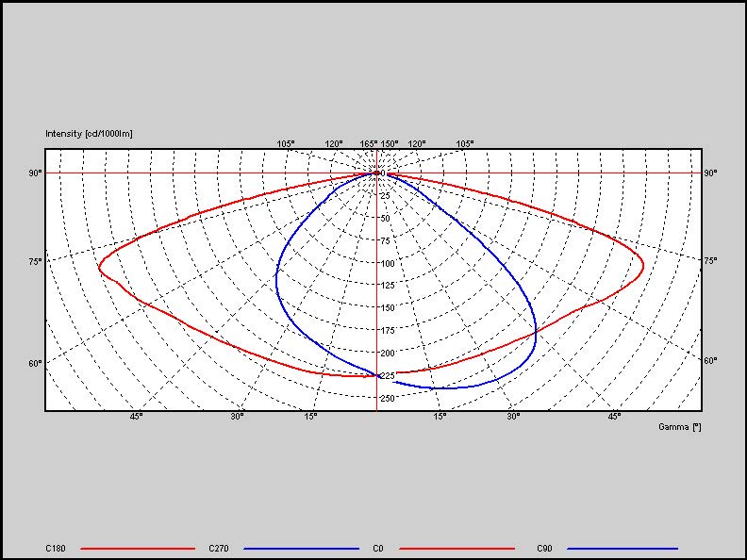The height and width of the screenshot is (560, 747).
Task: Click the 90° label on right edge
Action: click(x=710, y=173)
